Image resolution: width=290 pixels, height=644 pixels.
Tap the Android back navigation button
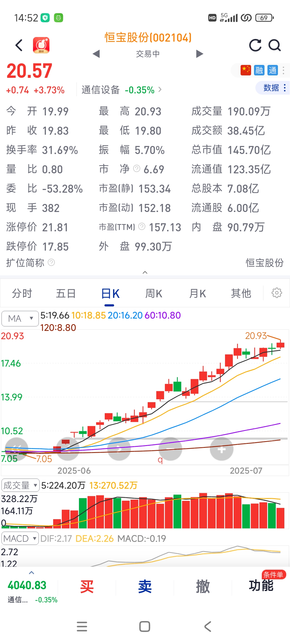click(x=208, y=627)
